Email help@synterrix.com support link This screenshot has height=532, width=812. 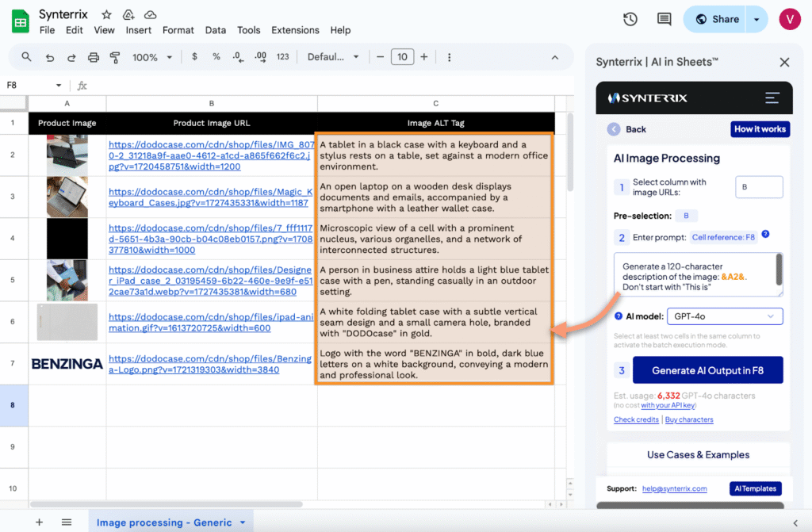click(x=674, y=488)
